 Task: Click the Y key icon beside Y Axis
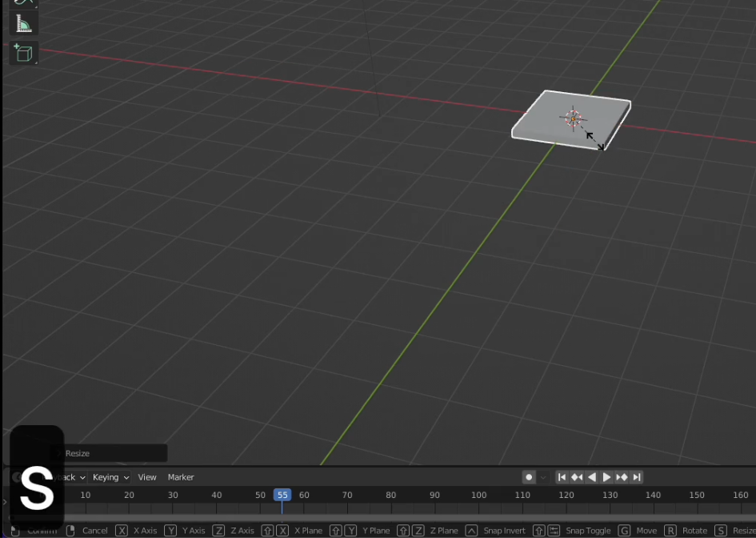pos(170,531)
